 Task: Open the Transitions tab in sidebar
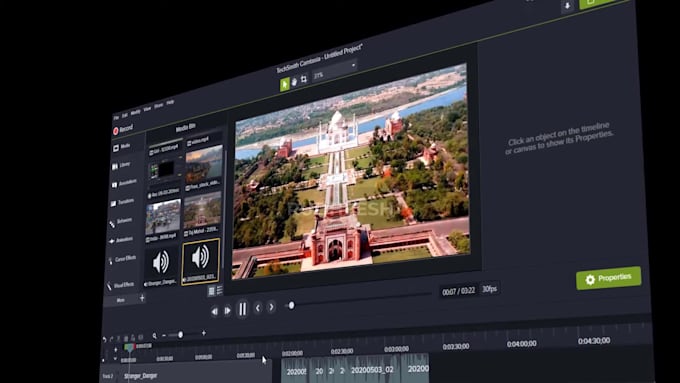click(x=123, y=202)
